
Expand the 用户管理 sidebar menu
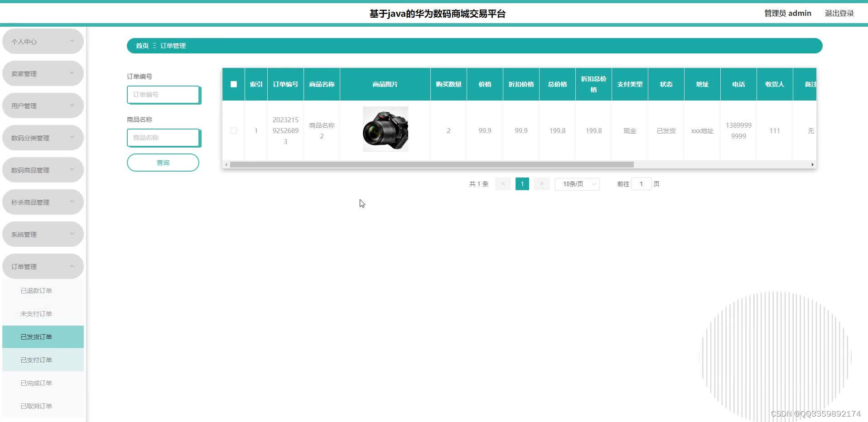click(43, 105)
